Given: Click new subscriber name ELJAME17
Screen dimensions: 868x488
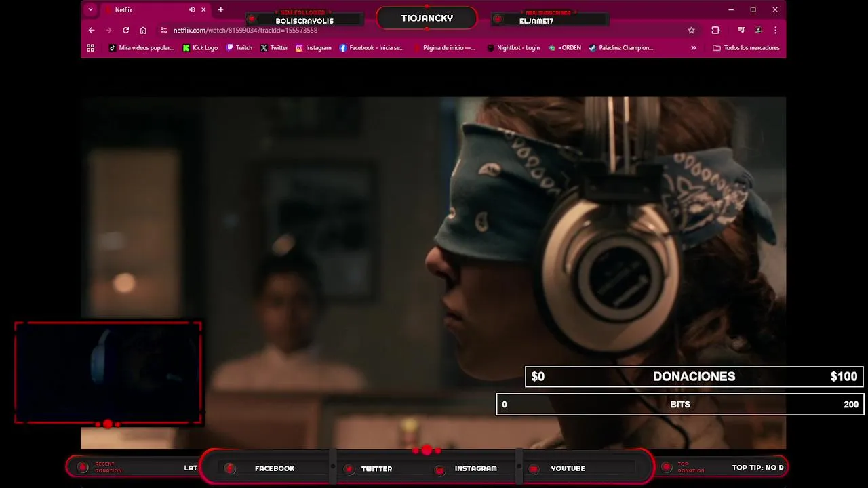Looking at the screenshot, I should (x=536, y=21).
